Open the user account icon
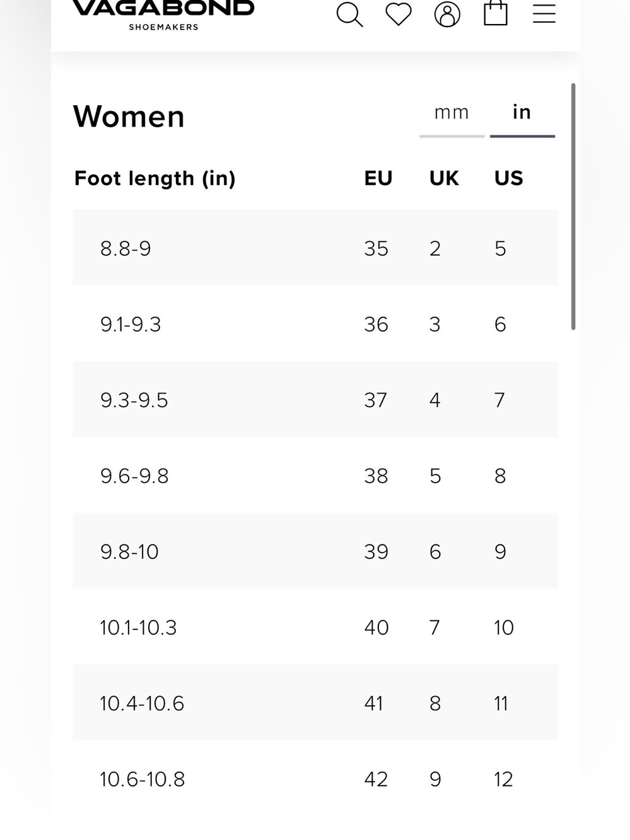This screenshot has height=840, width=630. 447,14
